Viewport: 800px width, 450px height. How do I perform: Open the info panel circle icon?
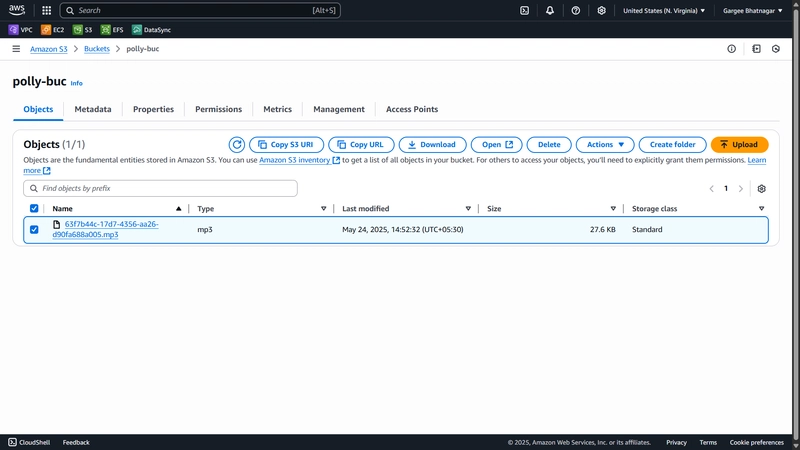coord(732,49)
